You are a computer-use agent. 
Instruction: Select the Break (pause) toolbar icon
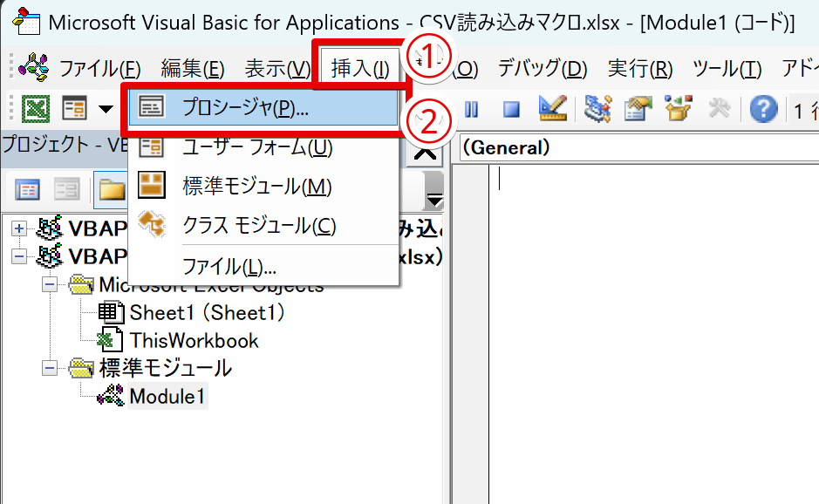pos(470,109)
